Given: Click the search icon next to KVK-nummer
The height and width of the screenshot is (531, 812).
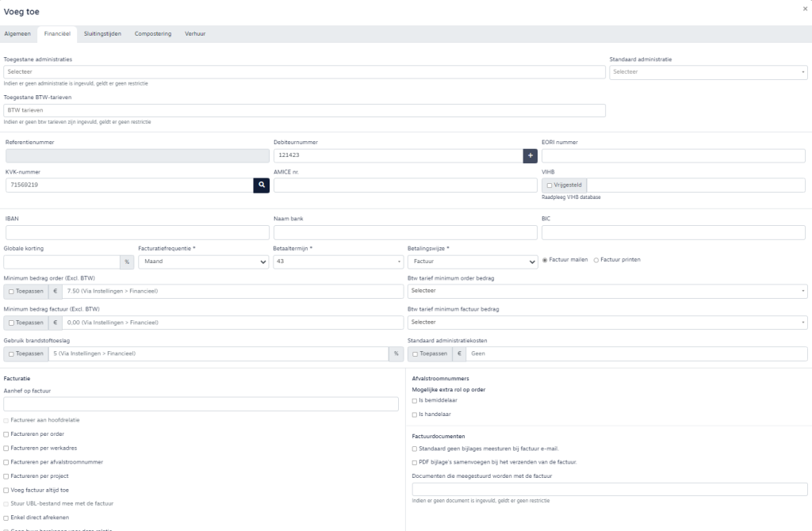Looking at the screenshot, I should (262, 185).
